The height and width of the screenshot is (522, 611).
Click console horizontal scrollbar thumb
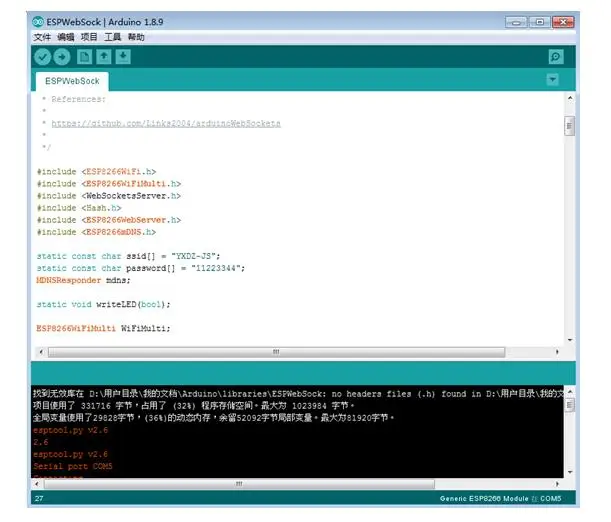(x=239, y=484)
